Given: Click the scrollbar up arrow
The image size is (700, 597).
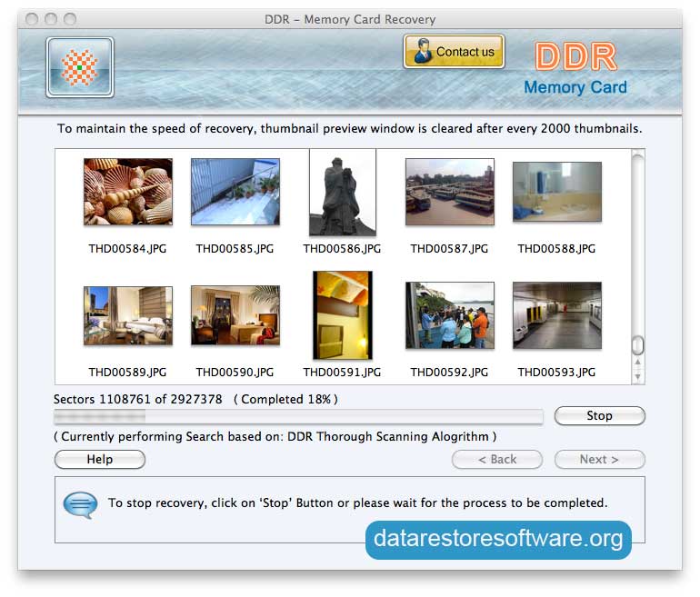Looking at the screenshot, I should pos(638,362).
